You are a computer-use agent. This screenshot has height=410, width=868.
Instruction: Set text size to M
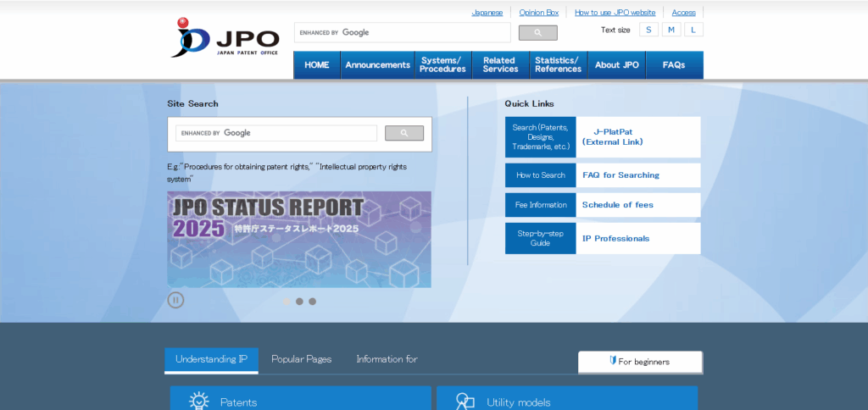pos(671,30)
